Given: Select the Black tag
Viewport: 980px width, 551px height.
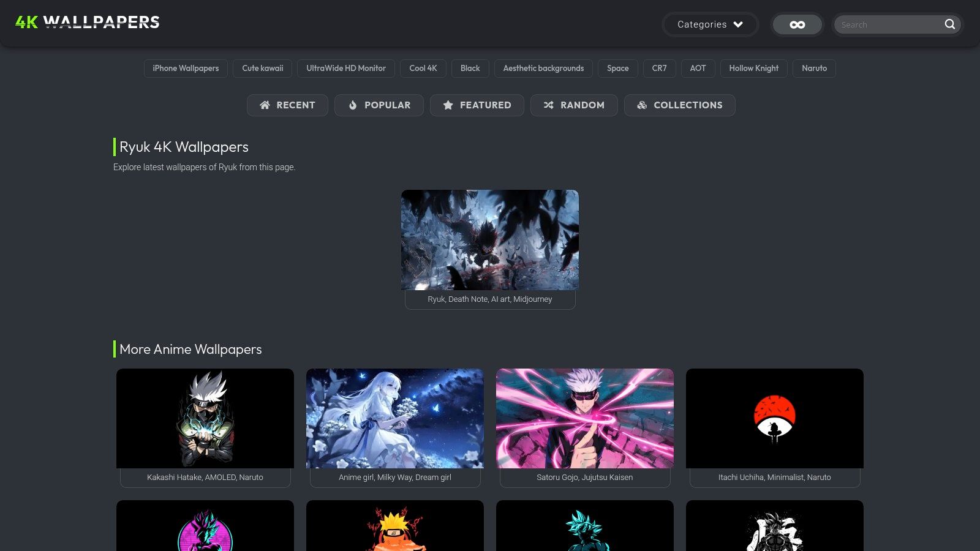Looking at the screenshot, I should point(470,69).
